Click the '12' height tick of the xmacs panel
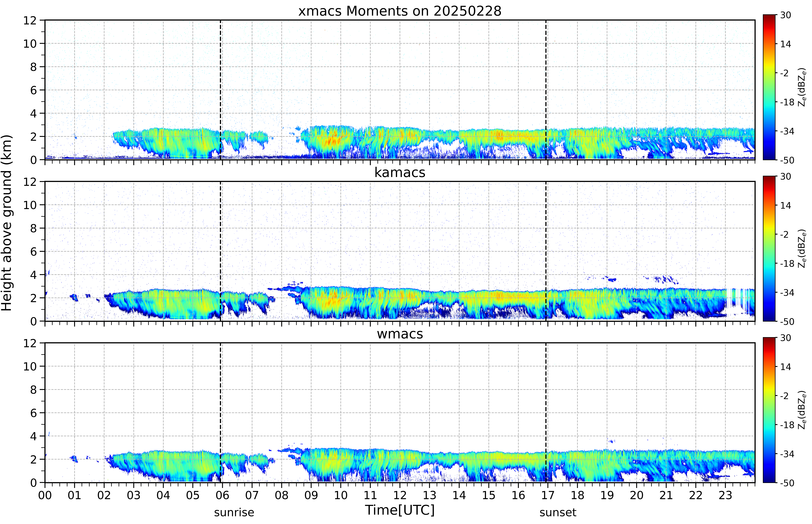Viewport: 812px width, 524px height. click(x=30, y=20)
